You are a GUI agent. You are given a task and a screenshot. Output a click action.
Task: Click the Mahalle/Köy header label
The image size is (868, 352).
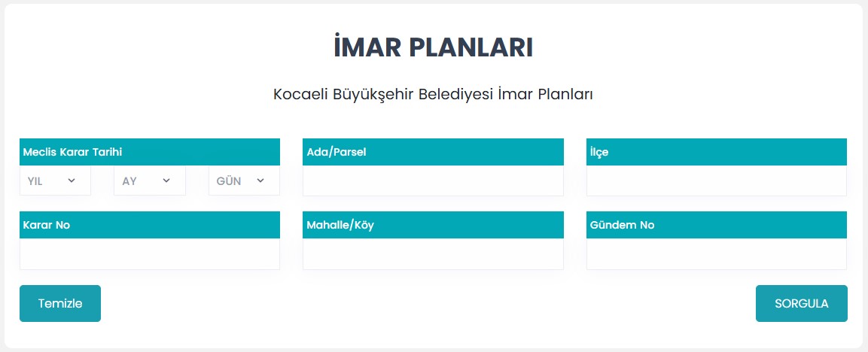[x=340, y=225]
